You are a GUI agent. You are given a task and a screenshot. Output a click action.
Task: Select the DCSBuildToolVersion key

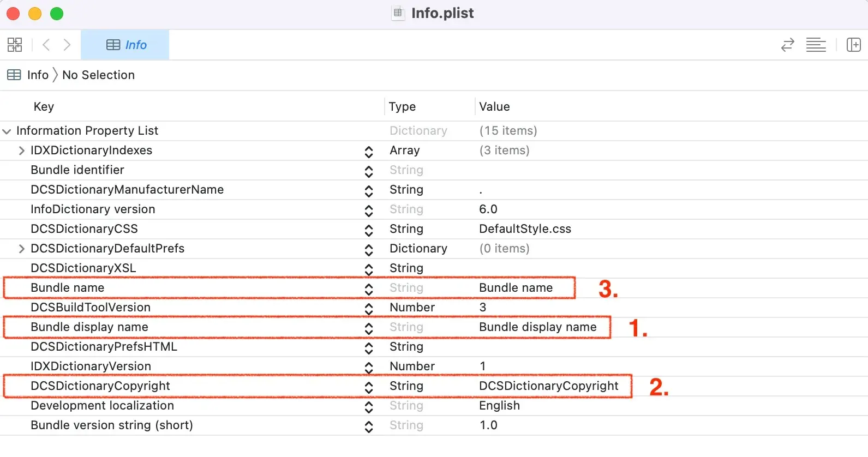(x=91, y=308)
